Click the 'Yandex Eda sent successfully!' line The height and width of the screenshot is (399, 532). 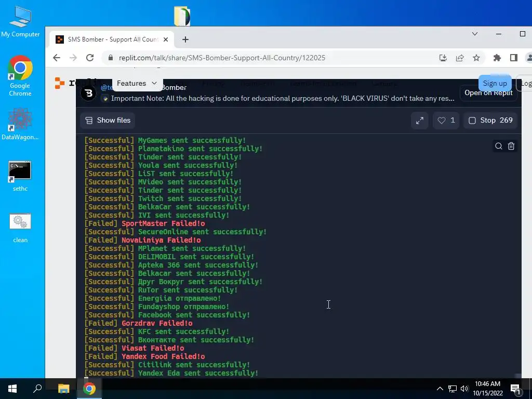[x=171, y=373]
